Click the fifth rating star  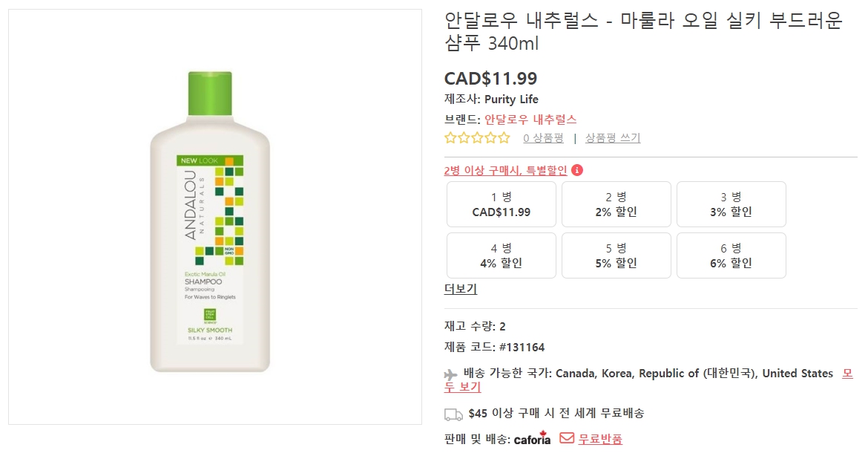[502, 137]
